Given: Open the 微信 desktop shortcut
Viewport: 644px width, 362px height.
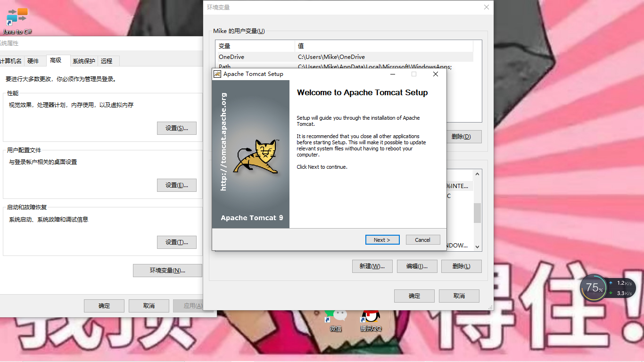Looking at the screenshot, I should tap(336, 321).
